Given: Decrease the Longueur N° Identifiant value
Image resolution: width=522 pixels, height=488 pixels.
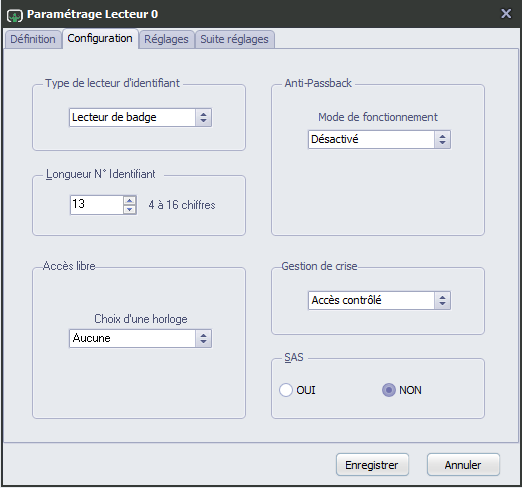Looking at the screenshot, I should tap(130, 209).
